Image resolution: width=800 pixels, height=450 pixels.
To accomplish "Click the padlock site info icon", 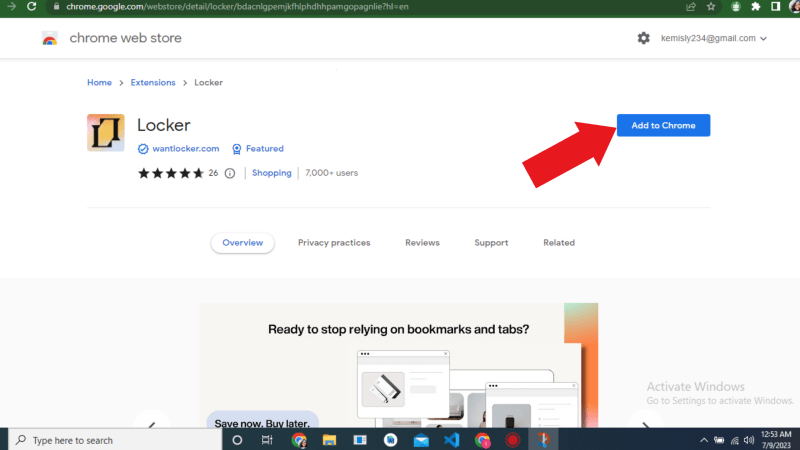I will [x=56, y=7].
